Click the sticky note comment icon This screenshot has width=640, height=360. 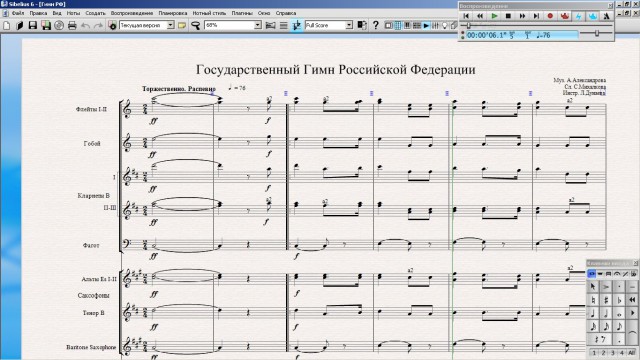coord(182,25)
